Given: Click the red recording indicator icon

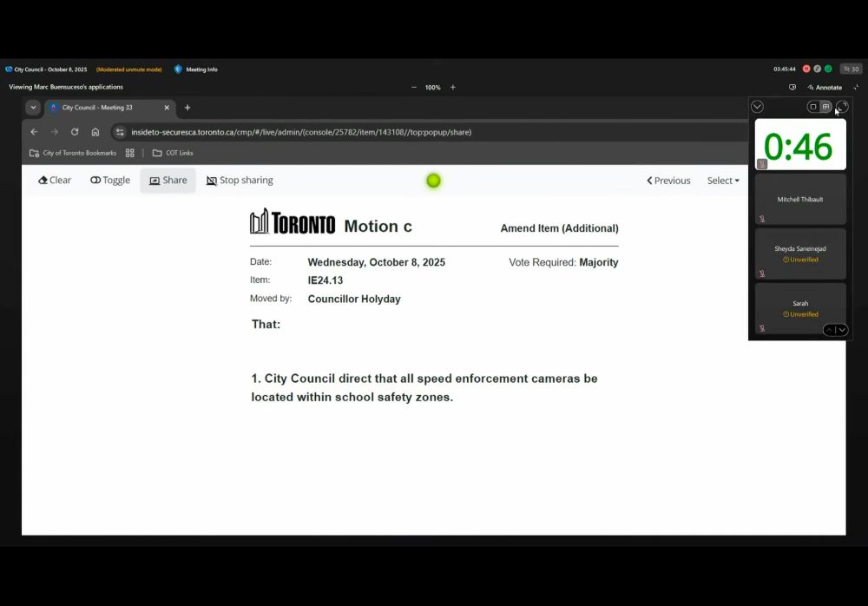Looking at the screenshot, I should [x=806, y=69].
